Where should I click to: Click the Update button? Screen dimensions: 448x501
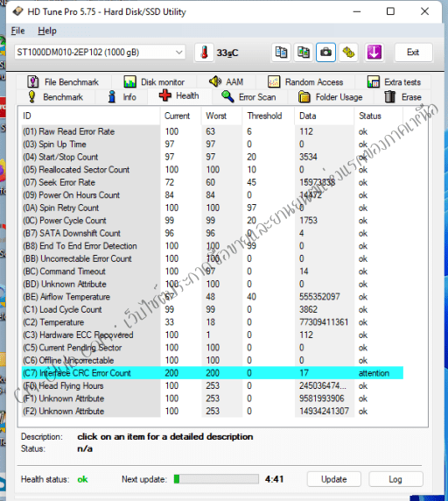pyautogui.click(x=333, y=479)
